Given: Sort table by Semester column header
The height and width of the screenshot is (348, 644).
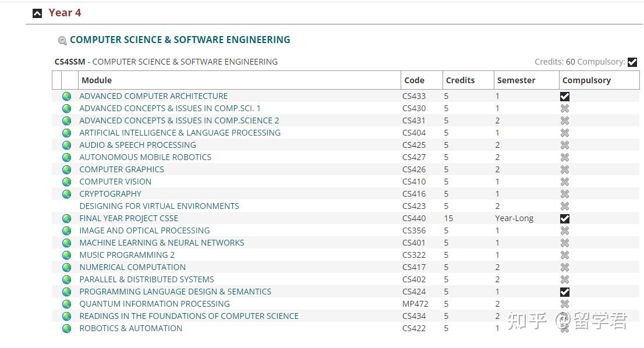Looking at the screenshot, I should (x=516, y=80).
